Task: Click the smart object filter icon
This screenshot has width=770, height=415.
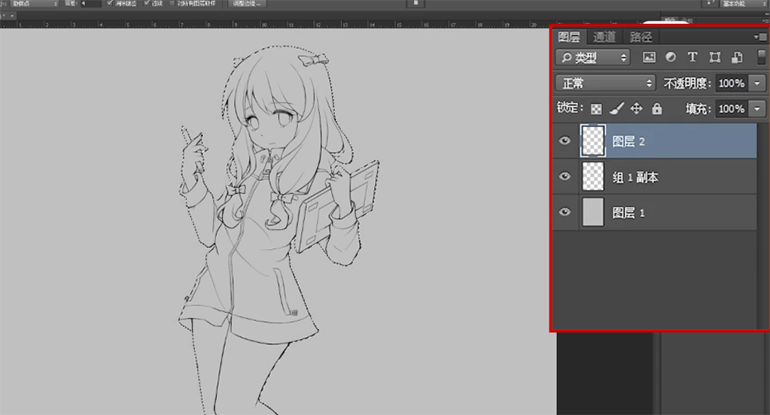Action: (x=735, y=58)
